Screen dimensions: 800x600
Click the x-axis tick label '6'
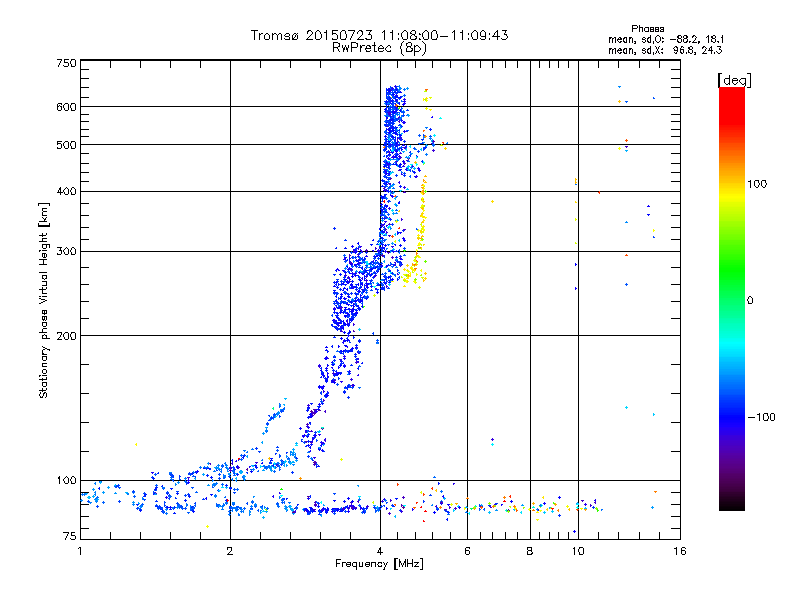pos(467,551)
